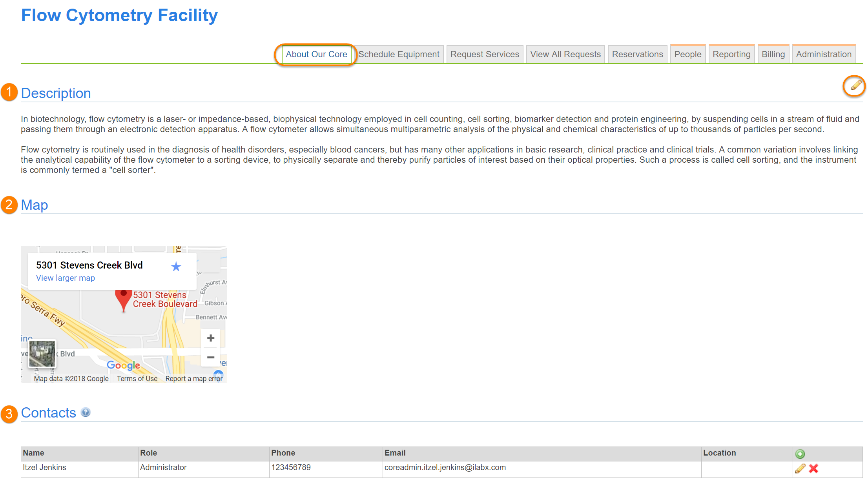Open the Billing tab
Screen dimensions: 868x483
tap(773, 54)
